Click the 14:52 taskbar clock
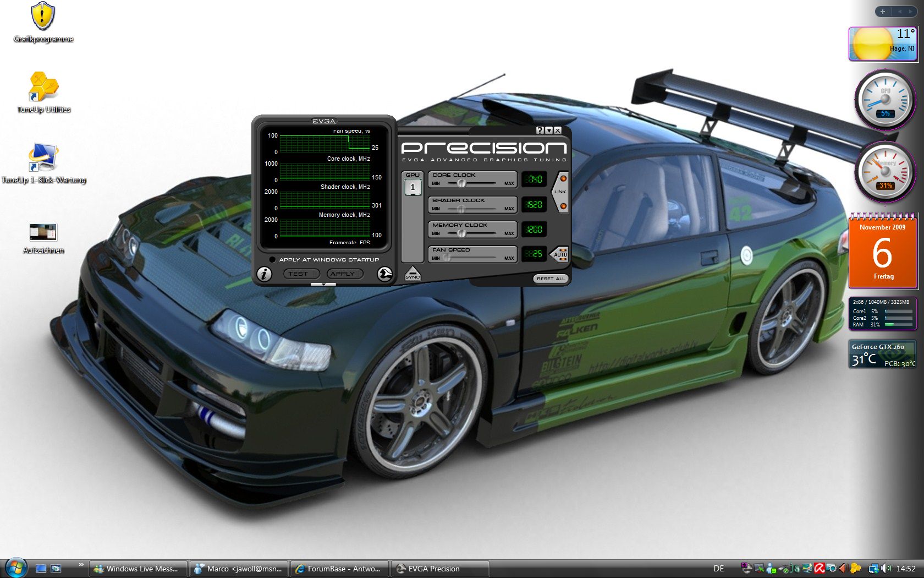 click(906, 569)
